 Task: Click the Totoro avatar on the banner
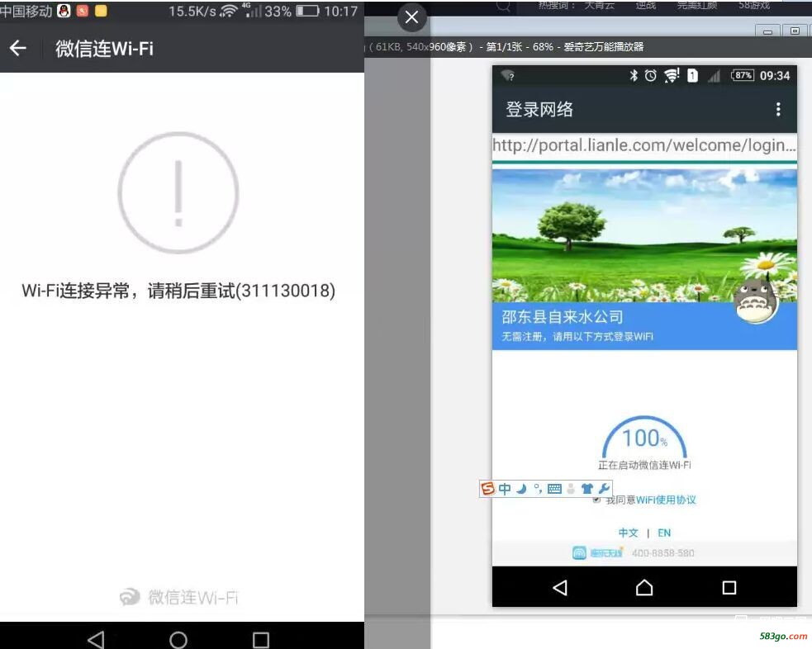tap(757, 300)
